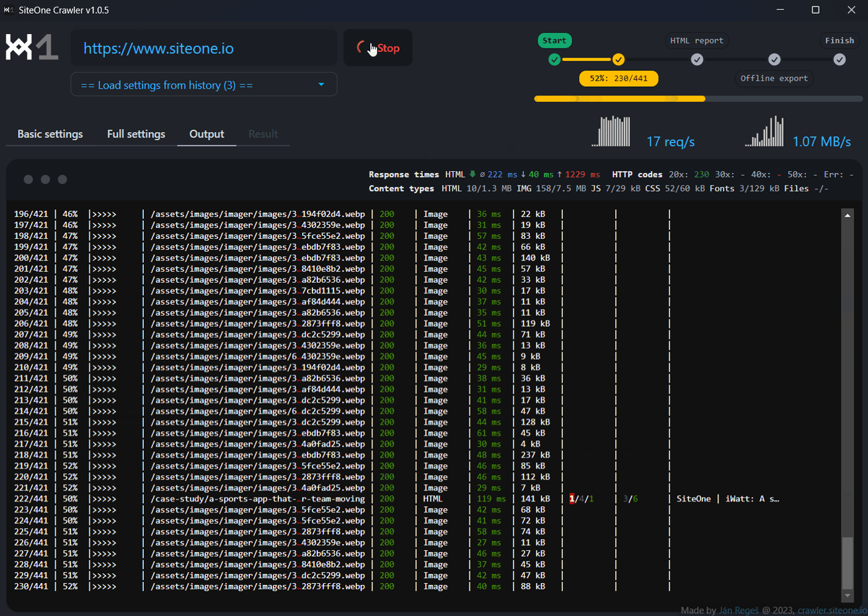868x616 pixels.
Task: Click the 140 kB size value
Action: click(535, 258)
